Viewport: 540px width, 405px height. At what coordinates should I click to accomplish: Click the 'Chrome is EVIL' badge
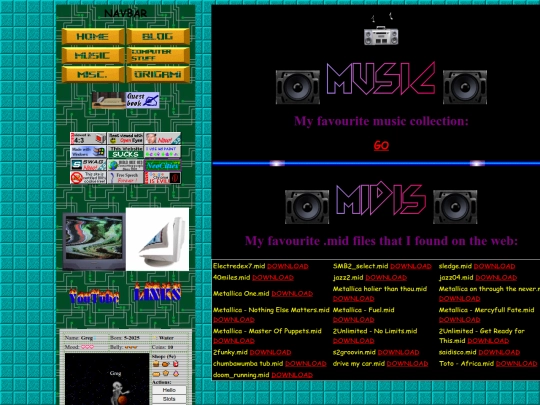pyautogui.click(x=163, y=178)
